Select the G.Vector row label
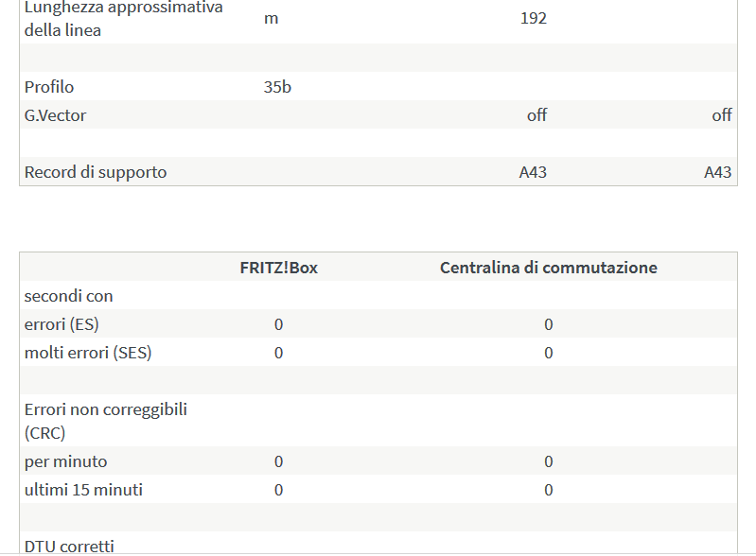The width and height of the screenshot is (756, 556). click(x=55, y=115)
